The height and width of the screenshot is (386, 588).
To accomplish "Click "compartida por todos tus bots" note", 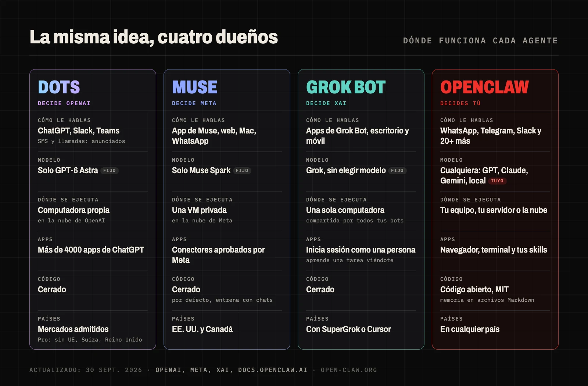I will tap(355, 221).
